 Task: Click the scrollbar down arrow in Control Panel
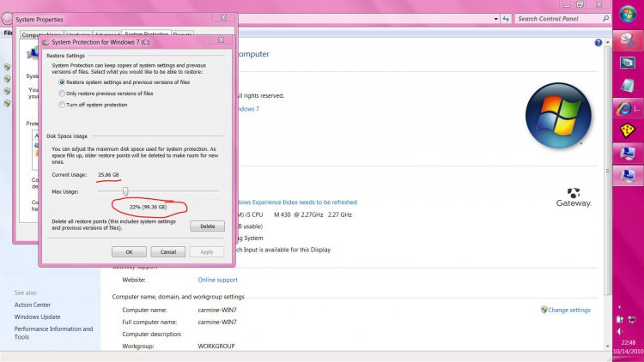[608, 346]
